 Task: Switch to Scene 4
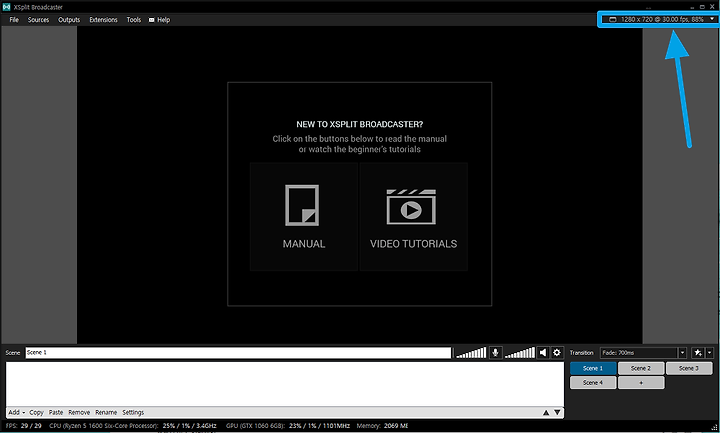pyautogui.click(x=593, y=382)
